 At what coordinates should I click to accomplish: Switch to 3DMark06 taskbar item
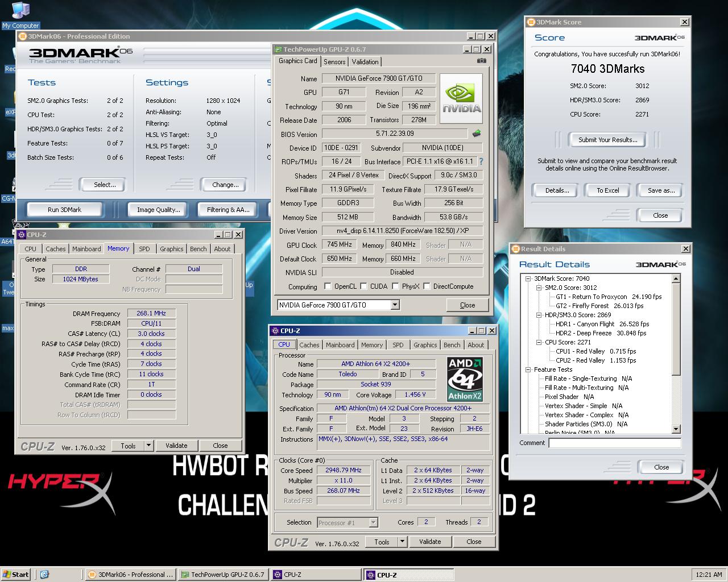[130, 574]
